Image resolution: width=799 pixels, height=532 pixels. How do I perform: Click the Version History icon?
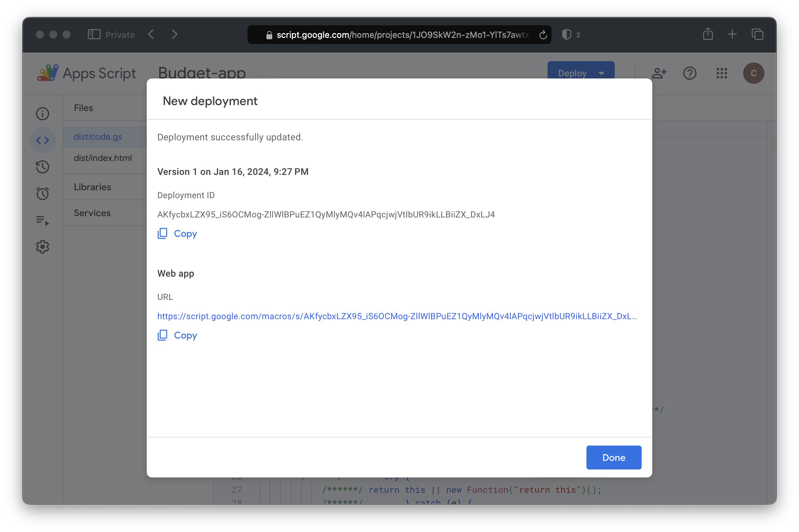pos(42,166)
